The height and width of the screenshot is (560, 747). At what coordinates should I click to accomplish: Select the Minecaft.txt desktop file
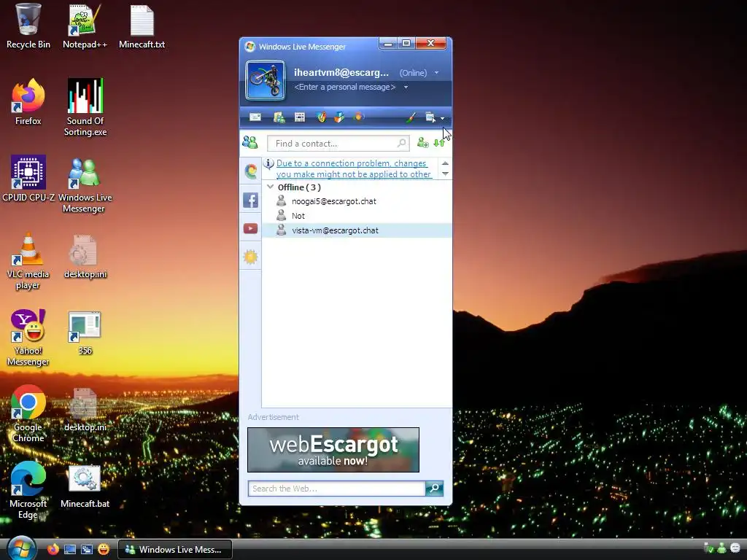pyautogui.click(x=142, y=26)
